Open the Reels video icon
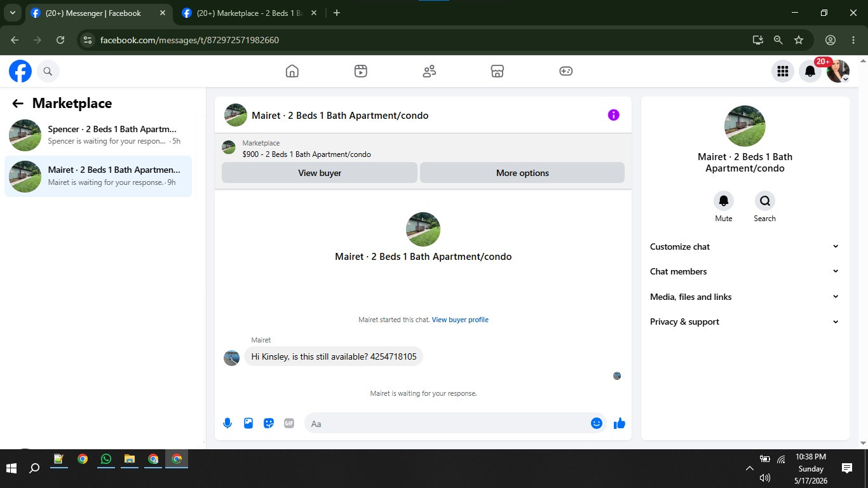 [x=361, y=71]
